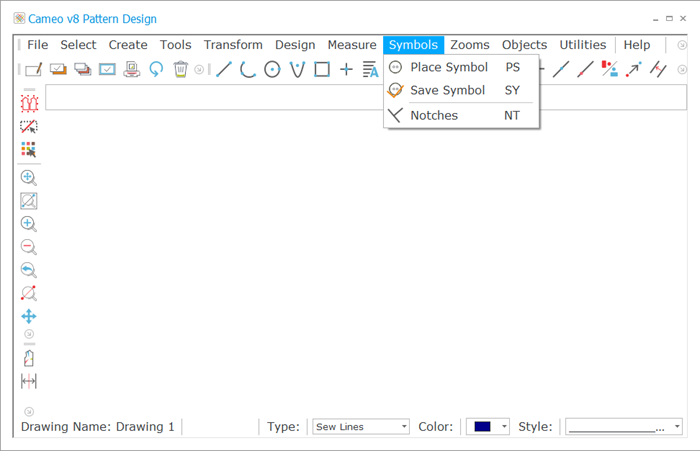Activate the pan move arrows tool
This screenshot has height=451, width=700.
tap(29, 316)
